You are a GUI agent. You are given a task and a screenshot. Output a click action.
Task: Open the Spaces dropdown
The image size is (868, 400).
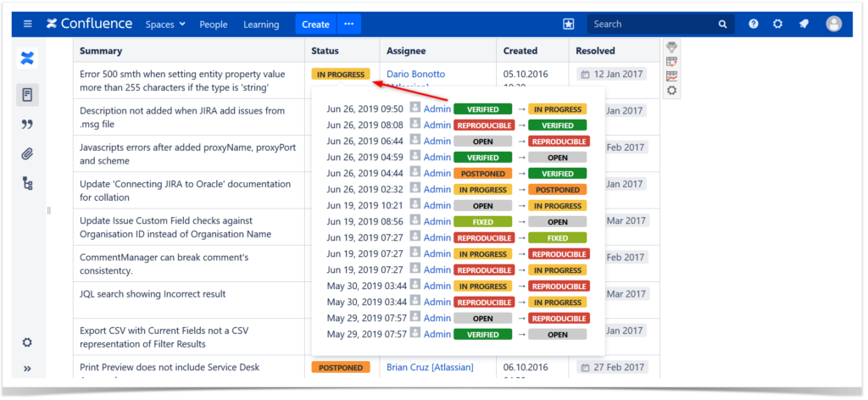pos(165,25)
